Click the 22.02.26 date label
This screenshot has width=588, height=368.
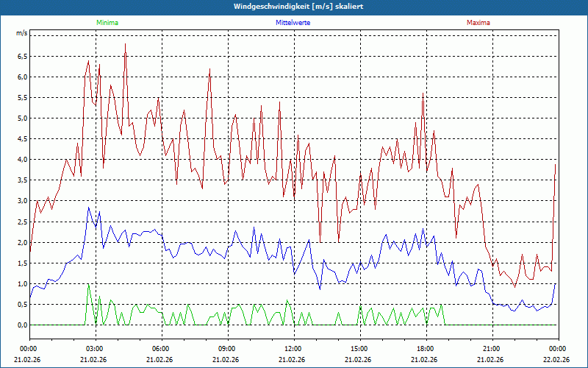coord(556,359)
